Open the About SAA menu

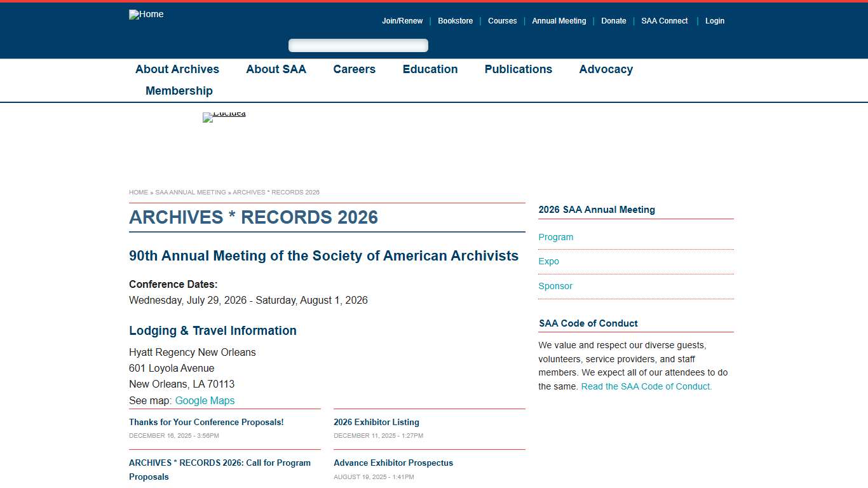tap(276, 69)
